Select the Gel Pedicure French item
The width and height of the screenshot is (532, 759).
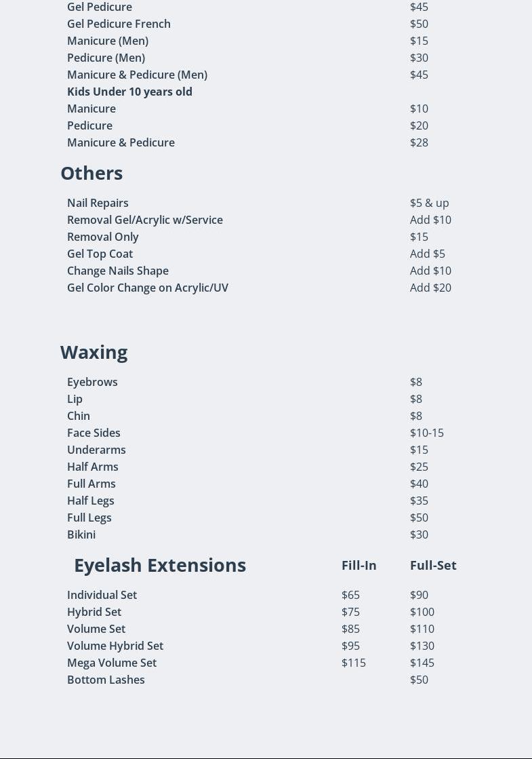119,24
